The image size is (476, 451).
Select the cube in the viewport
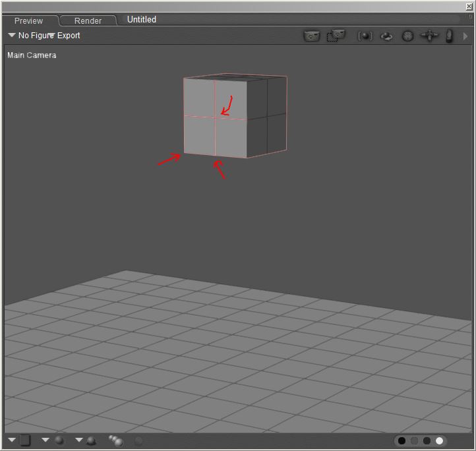click(235, 115)
